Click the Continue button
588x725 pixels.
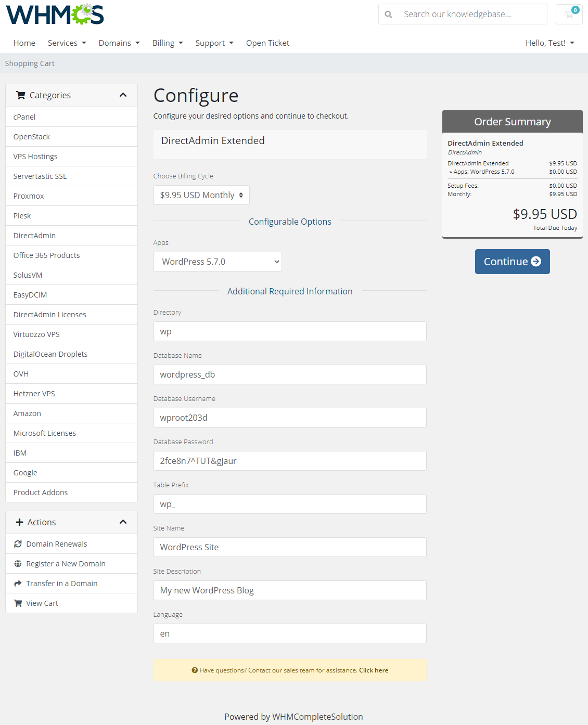coord(512,262)
